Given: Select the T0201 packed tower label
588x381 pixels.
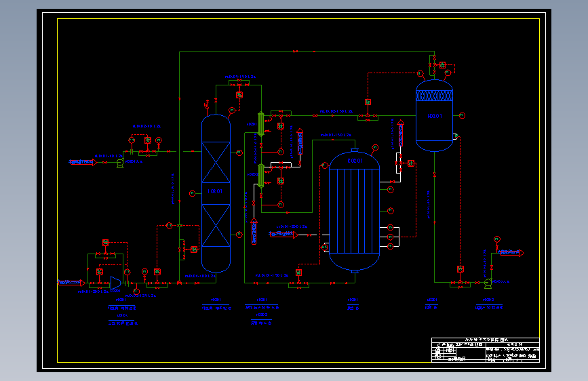Looking at the screenshot, I should coord(215,191).
